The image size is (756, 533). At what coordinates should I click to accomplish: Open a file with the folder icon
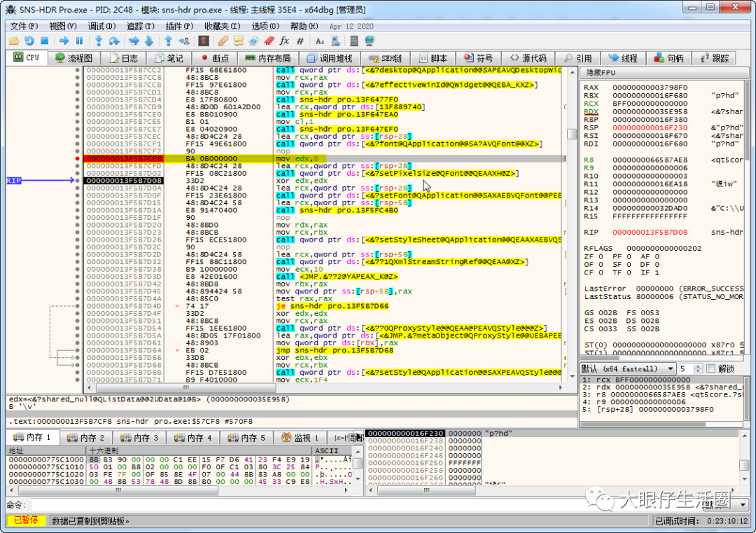[14, 41]
